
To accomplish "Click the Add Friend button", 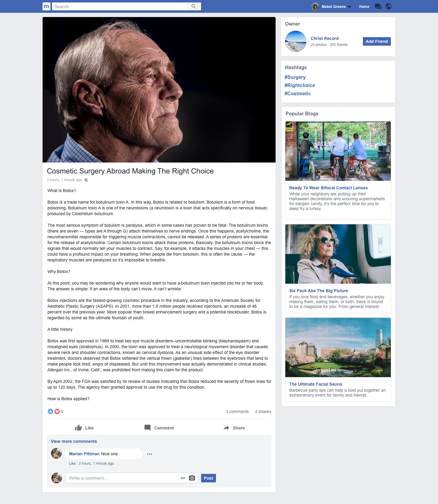I will tap(377, 41).
